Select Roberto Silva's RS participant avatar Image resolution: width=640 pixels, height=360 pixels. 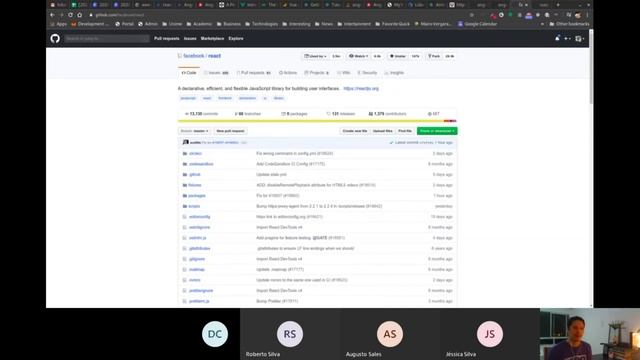[290, 334]
